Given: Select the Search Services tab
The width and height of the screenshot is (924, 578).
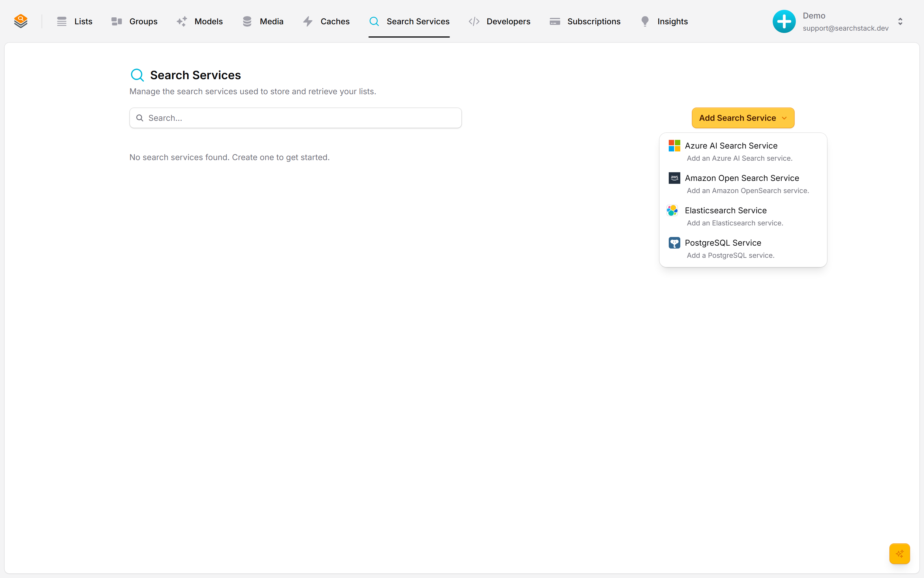Looking at the screenshot, I should (409, 21).
